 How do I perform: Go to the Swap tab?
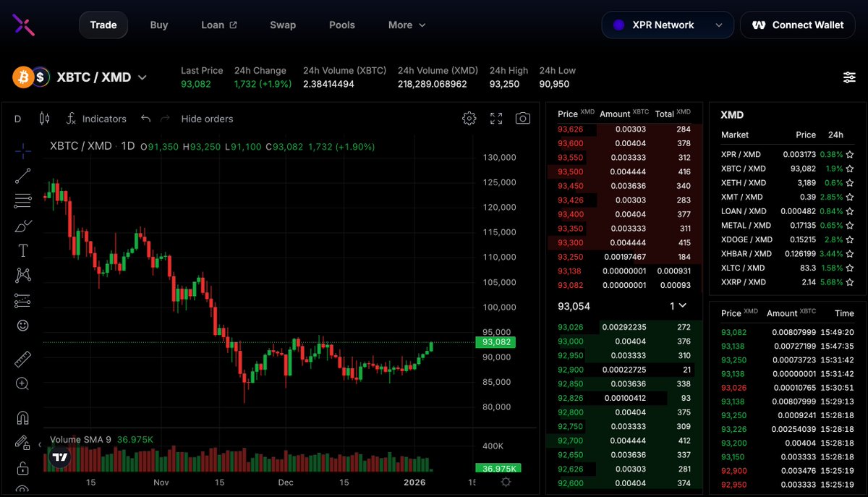(283, 25)
